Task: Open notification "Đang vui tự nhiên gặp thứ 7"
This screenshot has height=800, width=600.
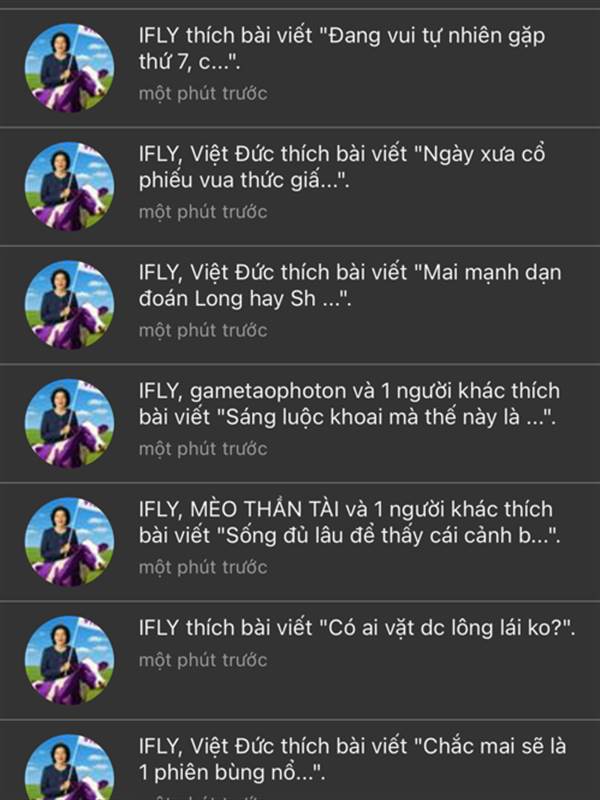Action: pyautogui.click(x=300, y=68)
